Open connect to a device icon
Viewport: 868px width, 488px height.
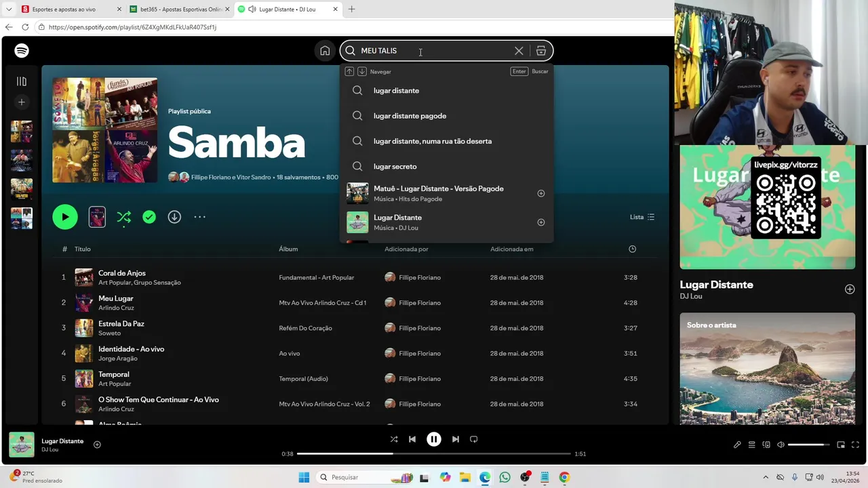[766, 445]
